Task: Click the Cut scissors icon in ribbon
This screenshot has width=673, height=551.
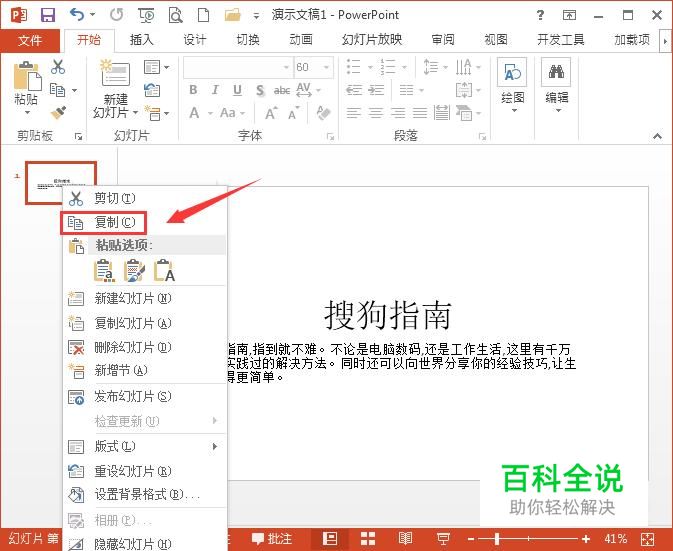Action: 58,67
